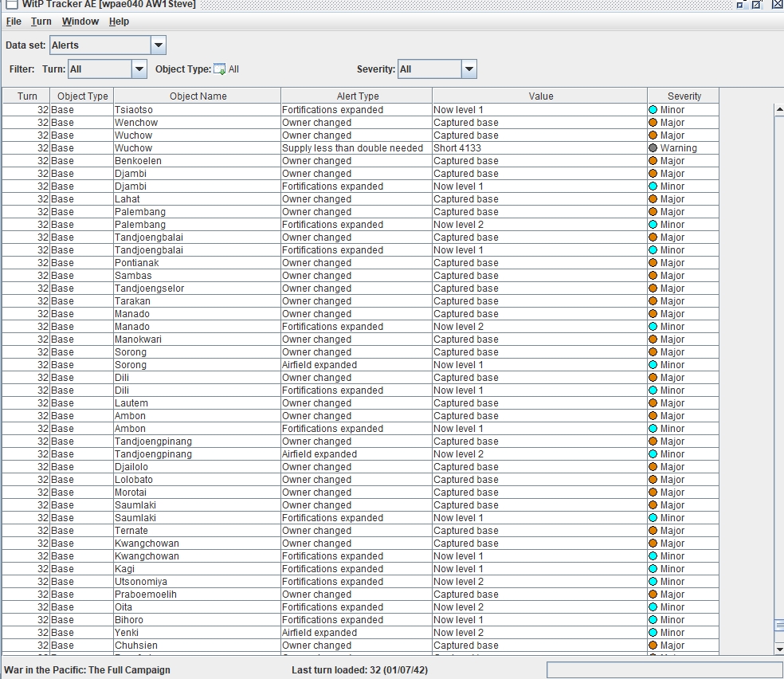Click the Major severity dot for Lolobato
Screen dimensions: 784x679
[x=653, y=480]
